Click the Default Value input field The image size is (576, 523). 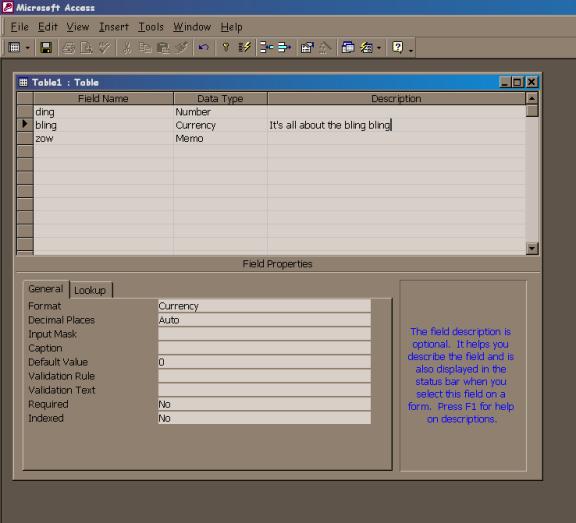pos(264,362)
